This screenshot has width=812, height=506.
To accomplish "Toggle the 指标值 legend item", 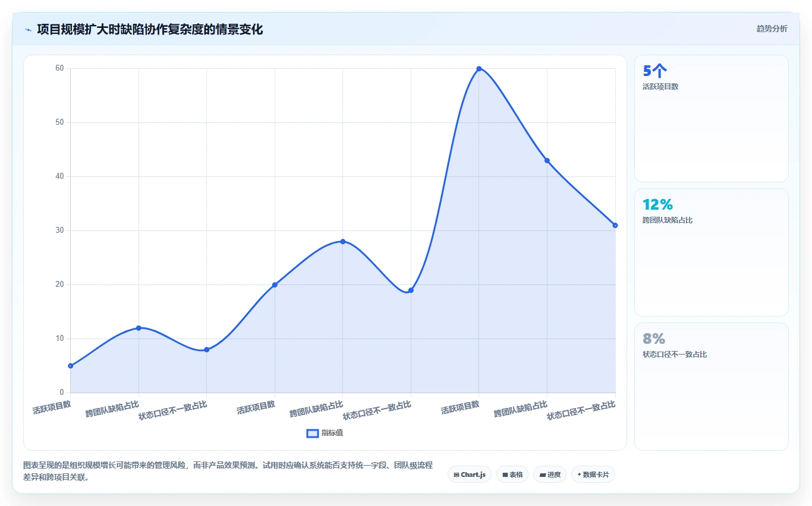I will 325,433.
